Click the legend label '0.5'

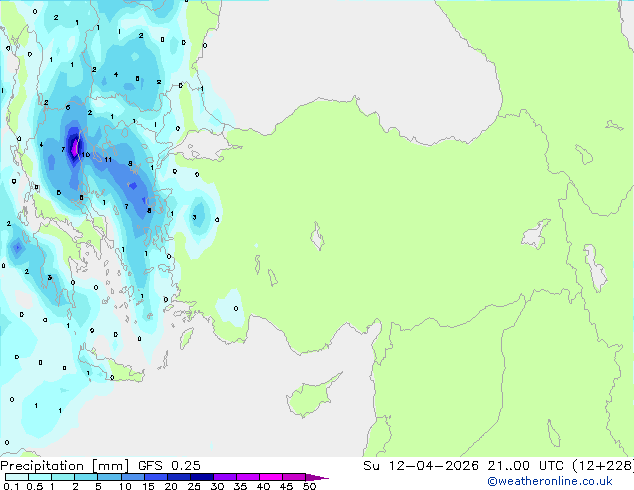pyautogui.click(x=35, y=486)
